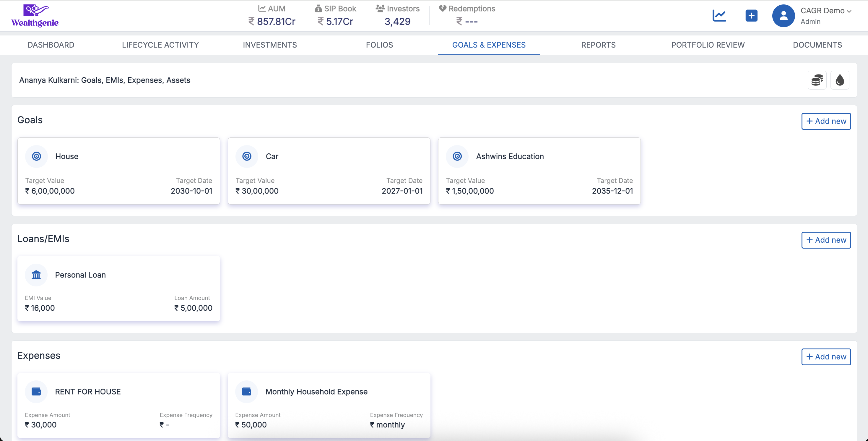Switch to the Dashboard tab
868x441 pixels.
51,45
